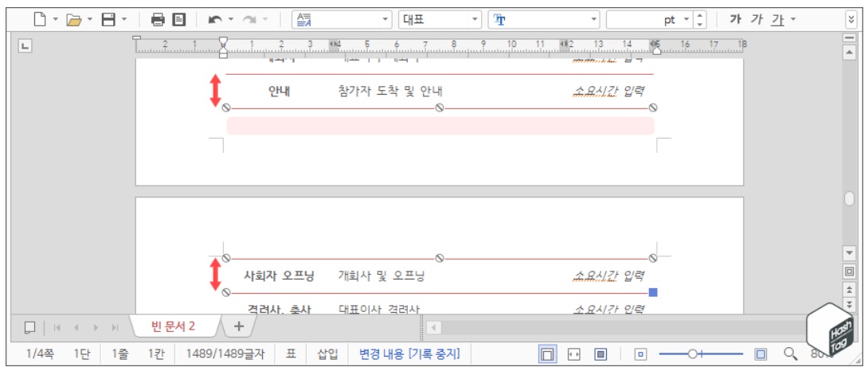Click the horizontal scrollbar left arrow
Viewport: 868px width, 371px height.
pyautogui.click(x=433, y=327)
